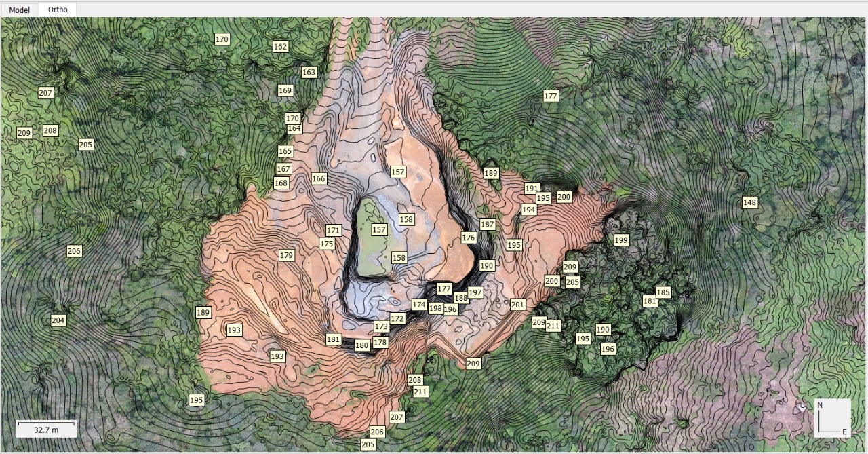Click the 171 elevation label

333,231
